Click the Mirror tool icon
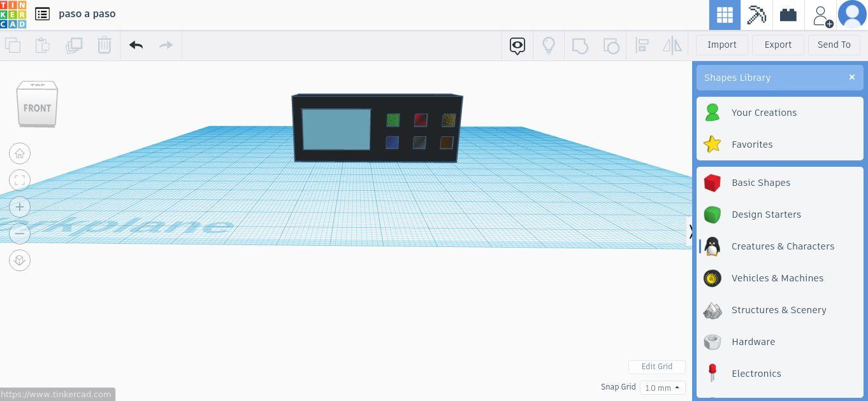Image resolution: width=868 pixels, height=401 pixels. click(672, 45)
